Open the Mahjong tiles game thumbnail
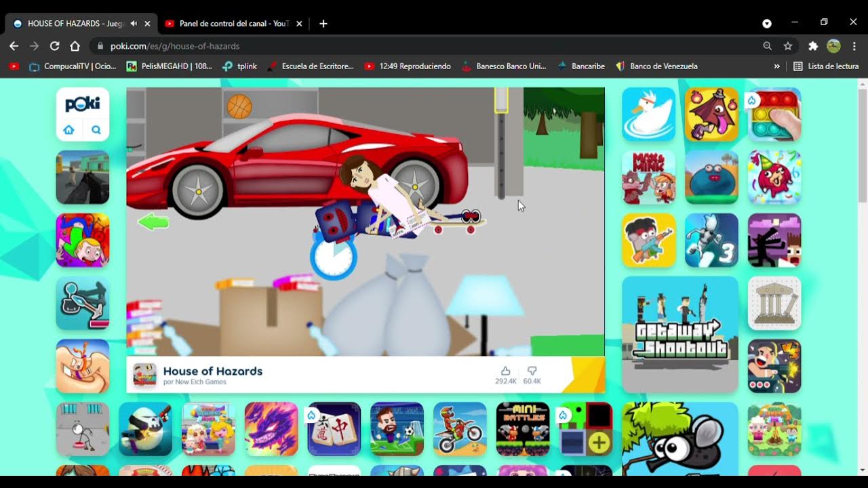868x488 pixels. pyautogui.click(x=334, y=429)
